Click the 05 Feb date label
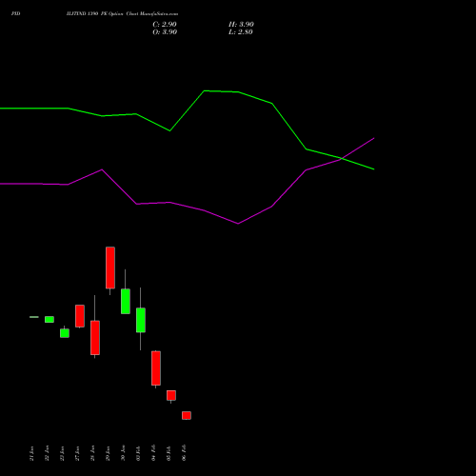476x476 pixels. click(169, 453)
